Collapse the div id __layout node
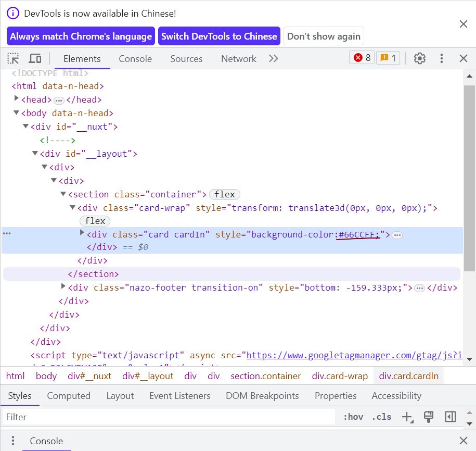476x451 pixels. tap(35, 153)
